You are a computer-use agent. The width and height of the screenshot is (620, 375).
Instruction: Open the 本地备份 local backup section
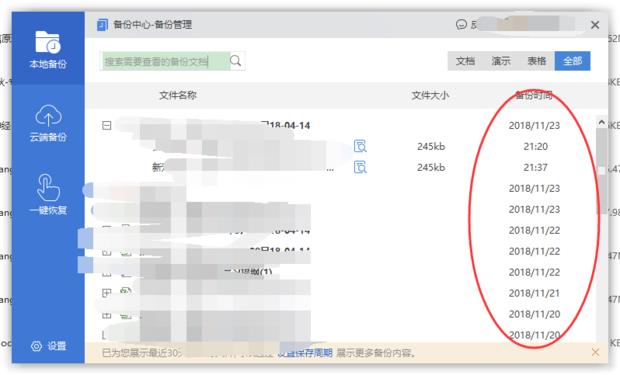[48, 49]
